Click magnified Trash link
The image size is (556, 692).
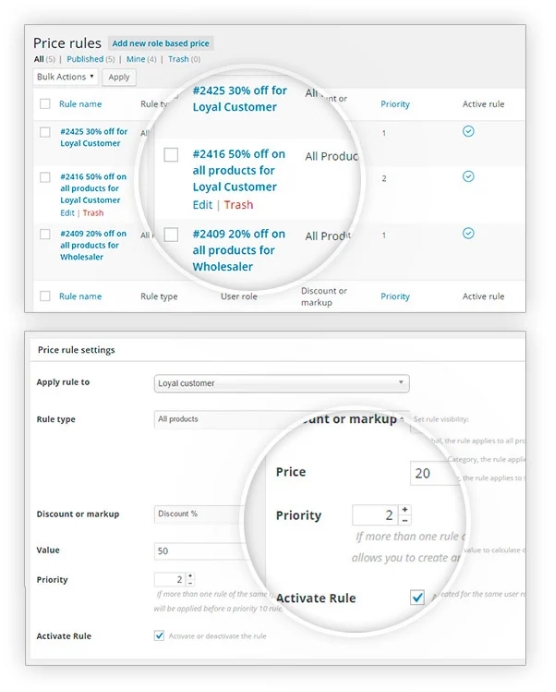click(238, 205)
